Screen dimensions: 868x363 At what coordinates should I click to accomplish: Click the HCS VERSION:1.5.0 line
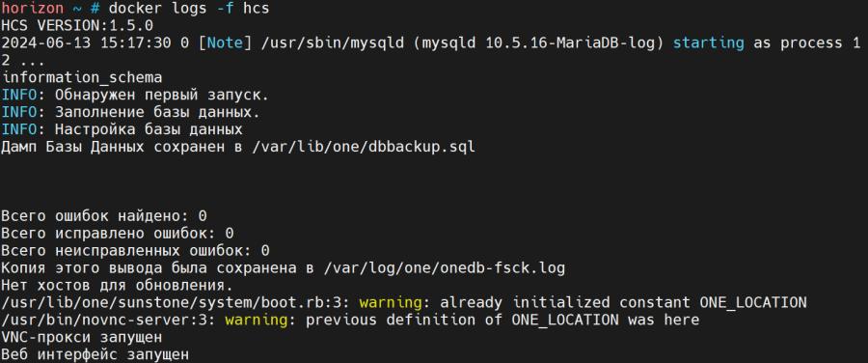tap(77, 25)
